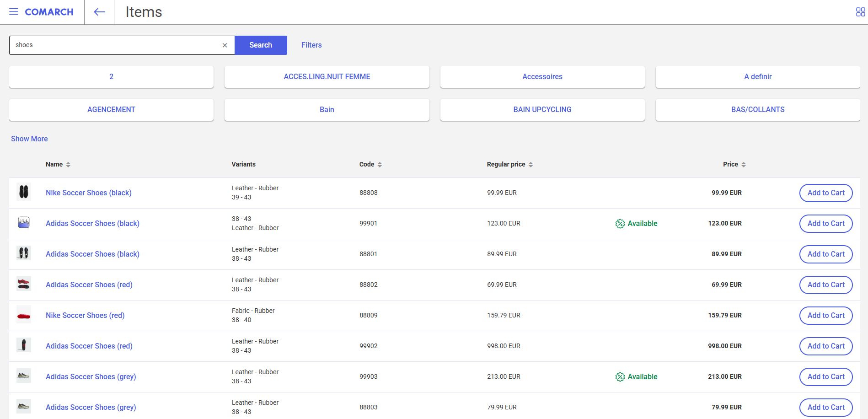The height and width of the screenshot is (419, 868).
Task: Add item 88803 to cart
Action: 826,407
